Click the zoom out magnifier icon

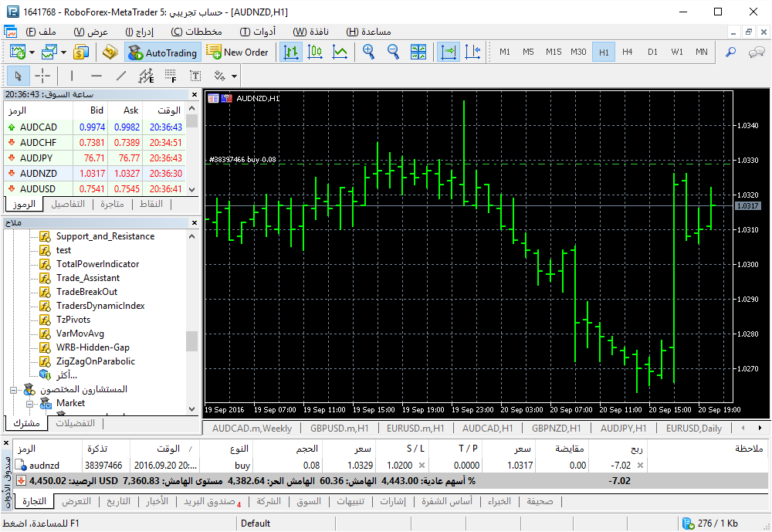coord(393,52)
